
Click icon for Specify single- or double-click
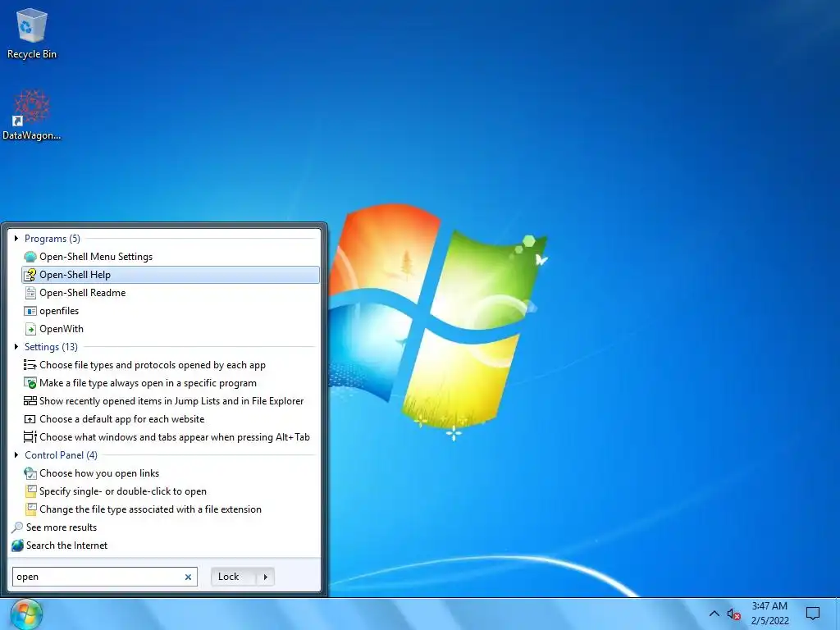[x=31, y=491]
